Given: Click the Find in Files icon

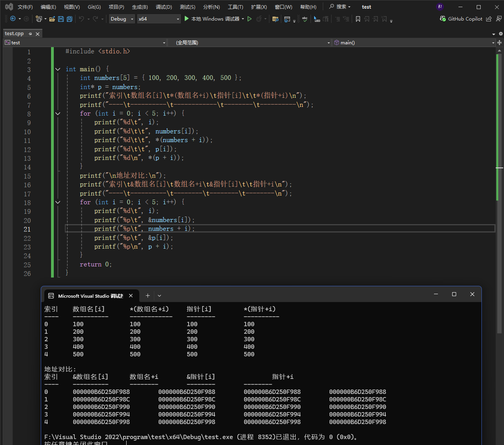Looking at the screenshot, I should (x=276, y=19).
